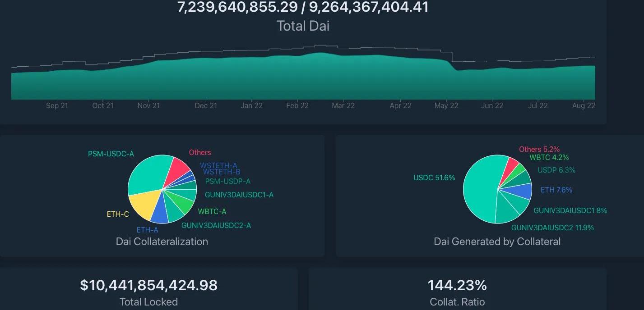Select the PSM-USDP-A label
The width and height of the screenshot is (644, 310).
(227, 181)
